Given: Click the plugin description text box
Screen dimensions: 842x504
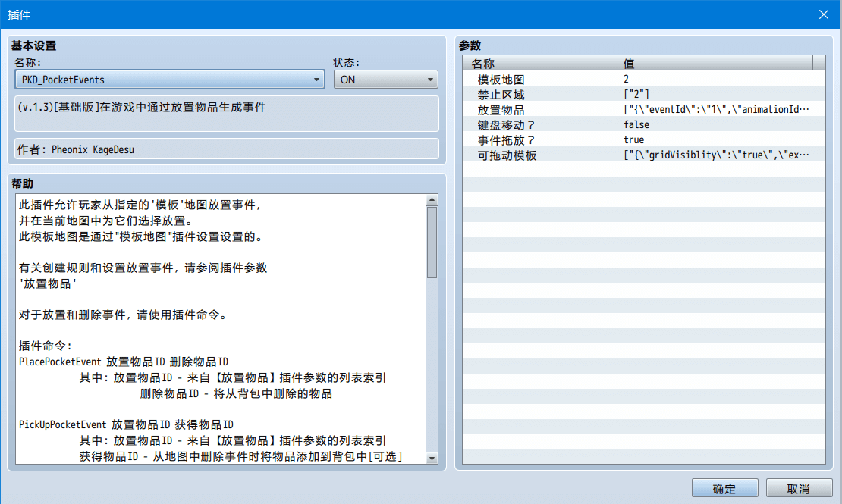Looking at the screenshot, I should (x=227, y=113).
